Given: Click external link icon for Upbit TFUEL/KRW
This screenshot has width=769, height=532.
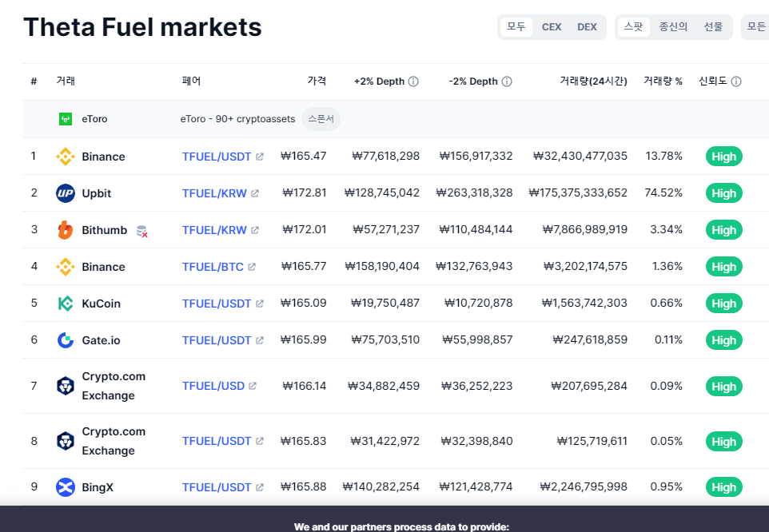Looking at the screenshot, I should [x=254, y=193].
